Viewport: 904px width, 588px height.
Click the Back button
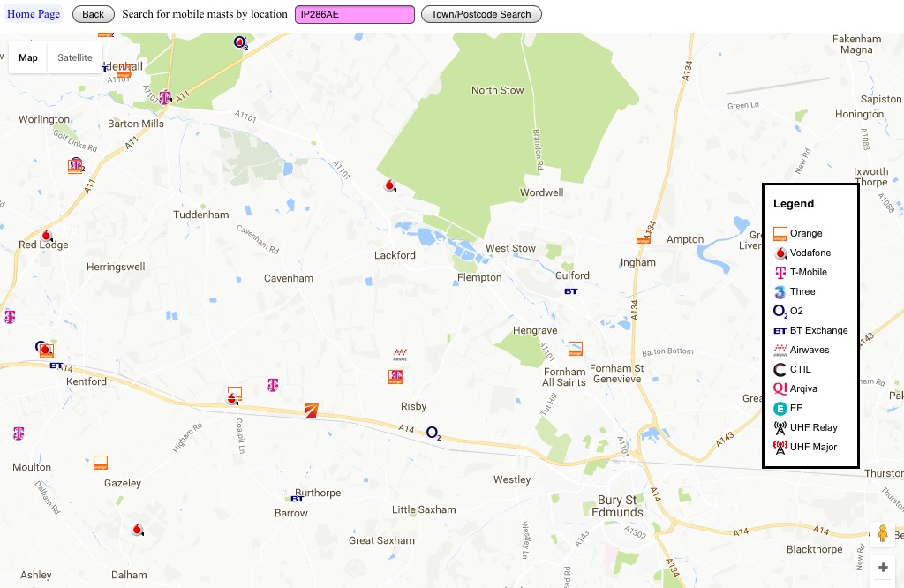coord(93,14)
